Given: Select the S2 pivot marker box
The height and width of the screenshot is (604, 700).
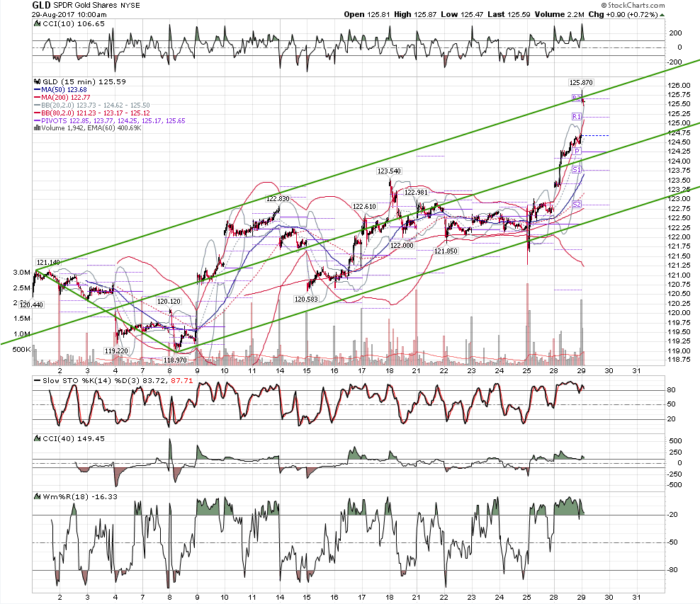Looking at the screenshot, I should [x=576, y=205].
